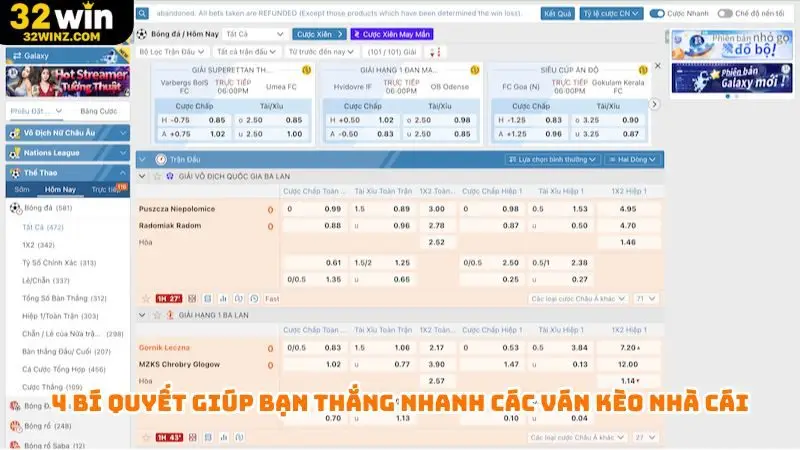
Task: Toggle the Cược Nhanh switch
Action: pos(657,13)
